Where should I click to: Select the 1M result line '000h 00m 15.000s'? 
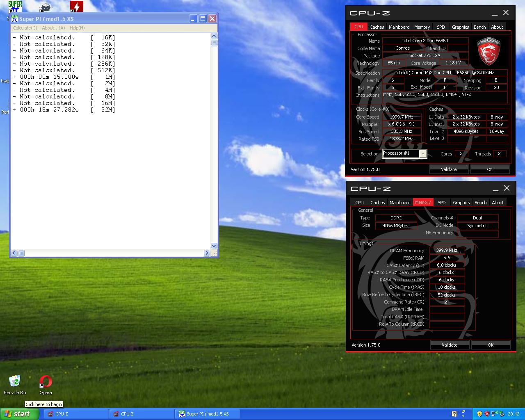(x=49, y=77)
